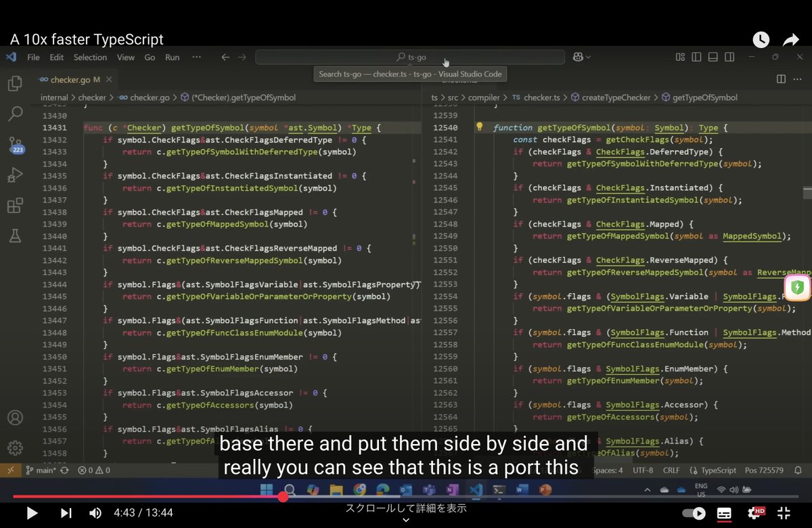
Task: Click the VS Code logo in the title bar
Action: click(11, 58)
